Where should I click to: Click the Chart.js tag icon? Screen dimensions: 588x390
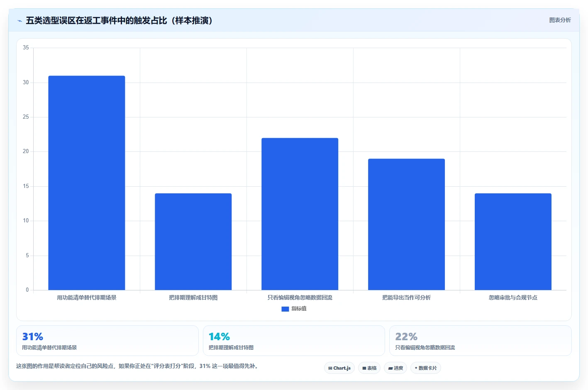(330, 368)
